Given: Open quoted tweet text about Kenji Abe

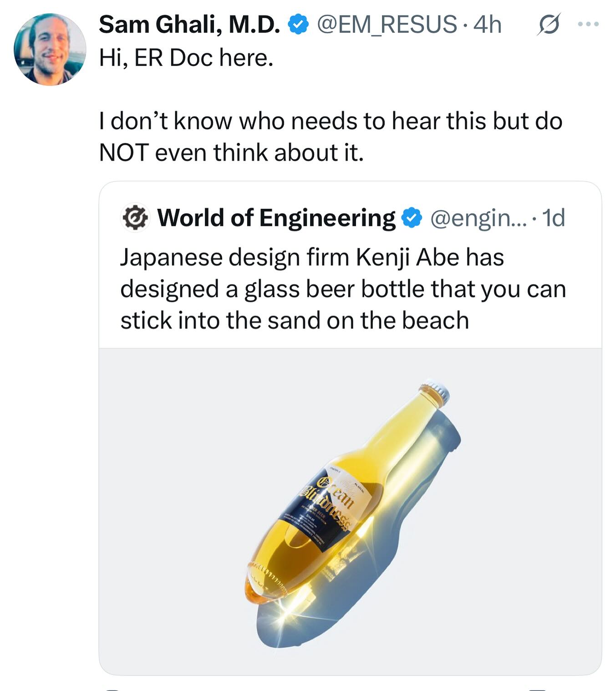Looking at the screenshot, I should pos(343,289).
